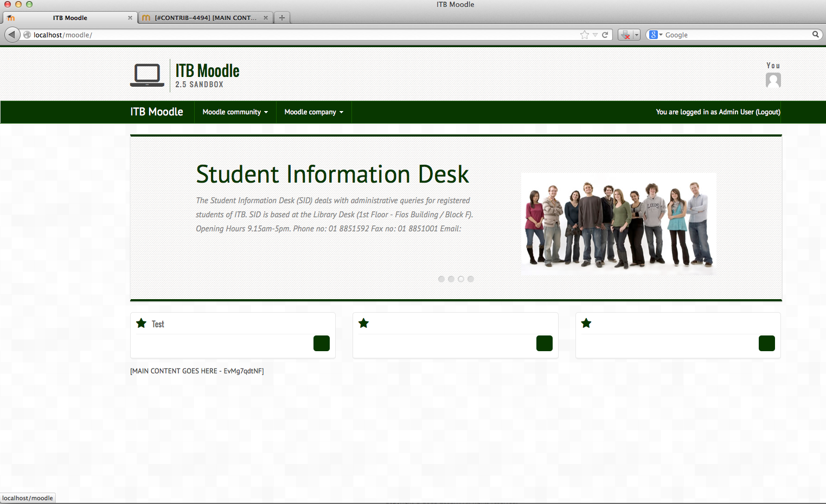
Task: Click the Student Information Desk heading
Action: [332, 175]
